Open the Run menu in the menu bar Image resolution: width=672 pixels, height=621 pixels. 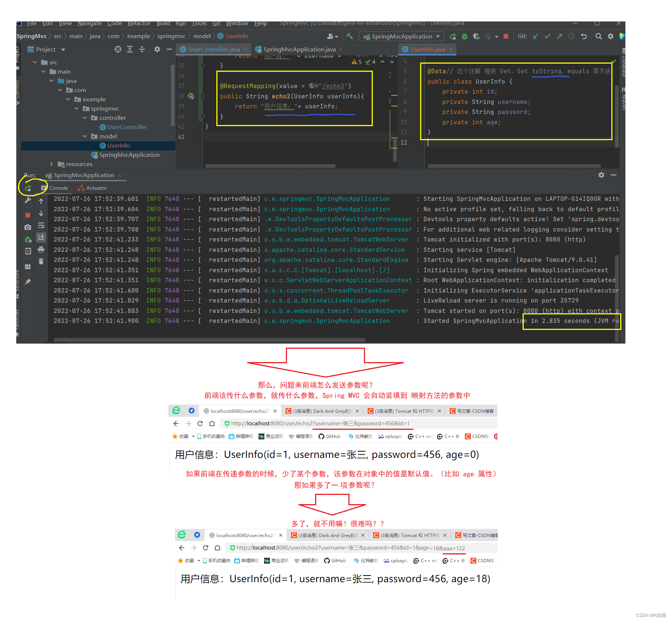point(181,23)
